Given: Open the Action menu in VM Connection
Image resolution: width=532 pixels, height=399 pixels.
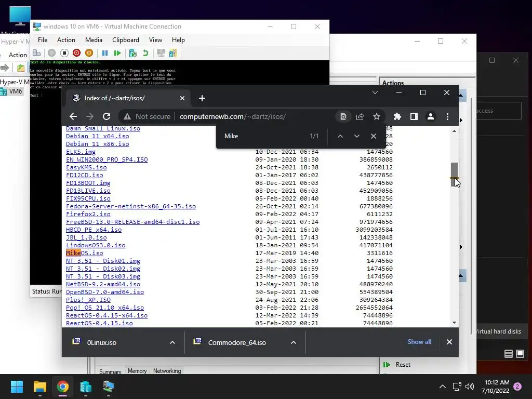Looking at the screenshot, I should click(x=66, y=40).
